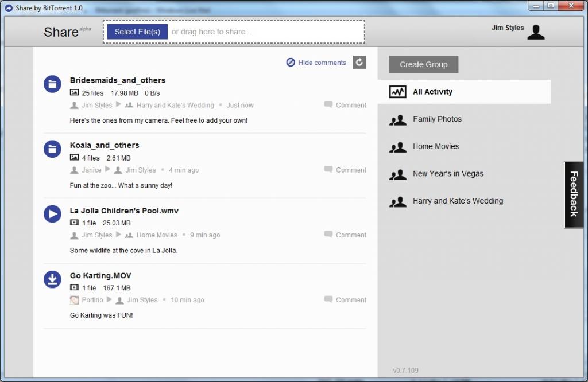Click sender name Janice on Koala post

[x=91, y=170]
